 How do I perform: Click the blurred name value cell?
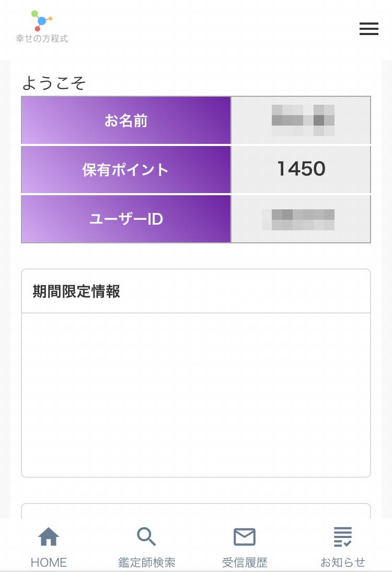pyautogui.click(x=301, y=120)
